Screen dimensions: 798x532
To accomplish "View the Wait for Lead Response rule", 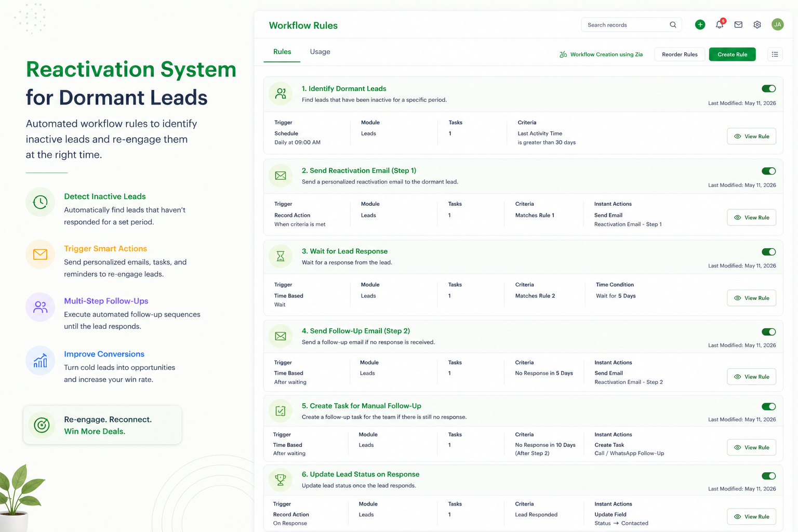I will coord(751,298).
